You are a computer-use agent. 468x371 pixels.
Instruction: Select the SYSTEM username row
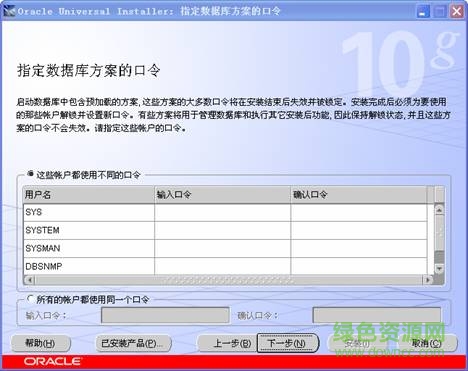(89, 230)
